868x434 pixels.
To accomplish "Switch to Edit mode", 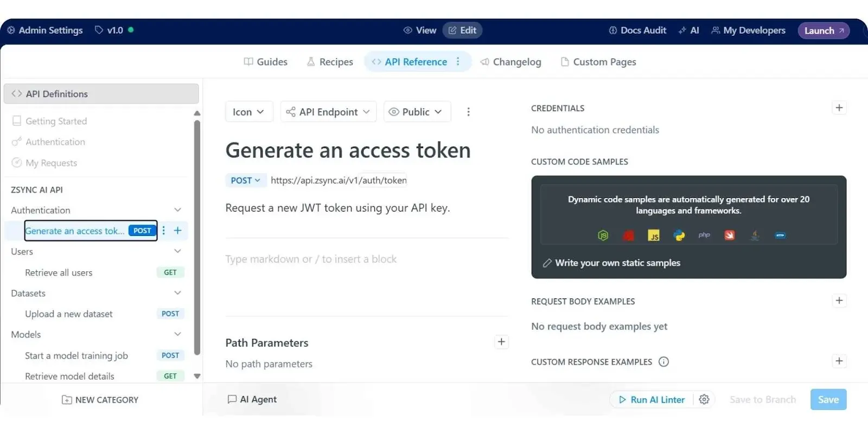I will (462, 30).
